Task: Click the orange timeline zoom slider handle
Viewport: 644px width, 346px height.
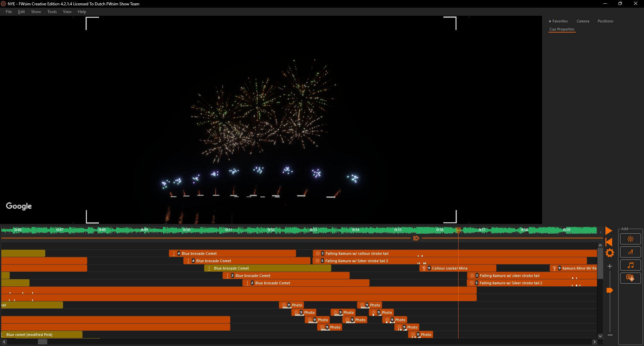Action: (x=610, y=290)
